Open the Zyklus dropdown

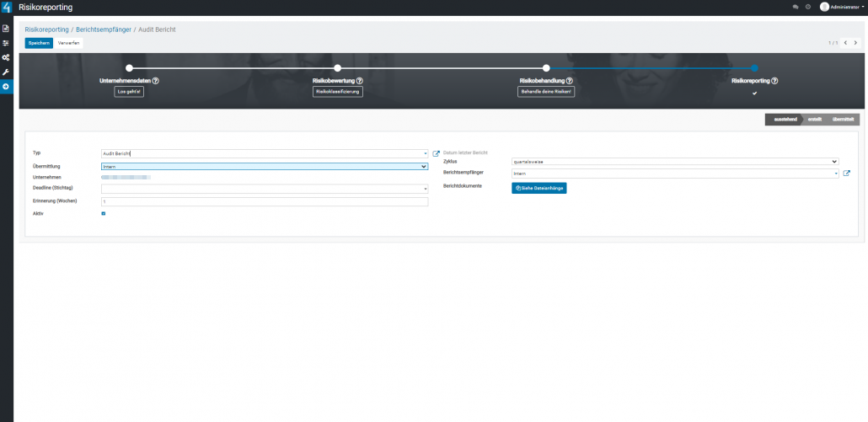pyautogui.click(x=675, y=161)
